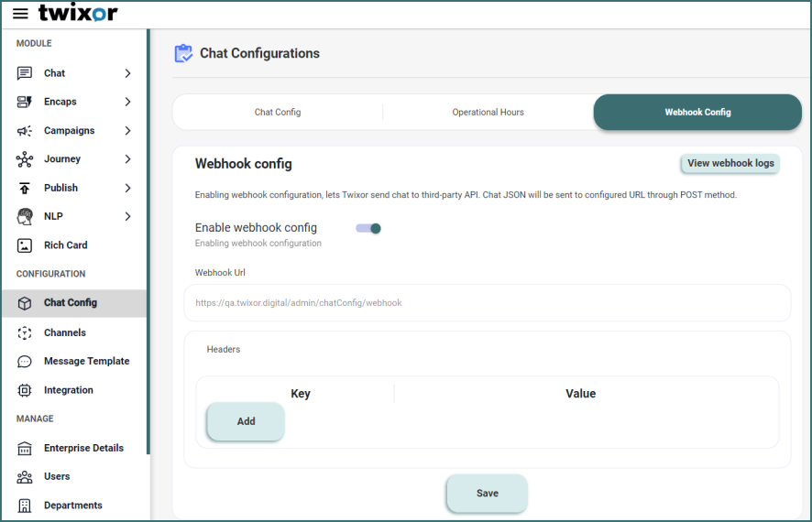Viewport: 812px width, 522px height.
Task: Open Rich Card from sidebar icon
Action: (x=25, y=245)
